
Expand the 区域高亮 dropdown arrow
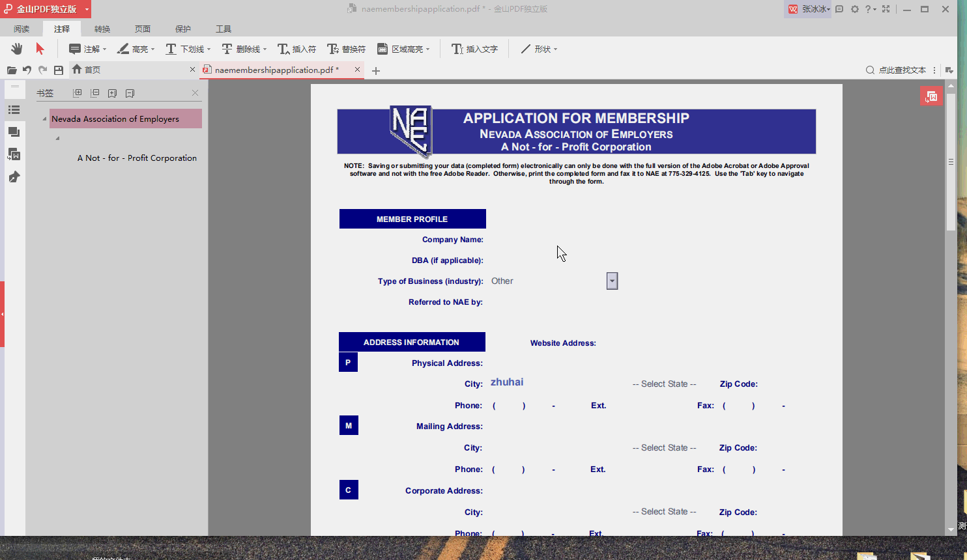coord(427,49)
